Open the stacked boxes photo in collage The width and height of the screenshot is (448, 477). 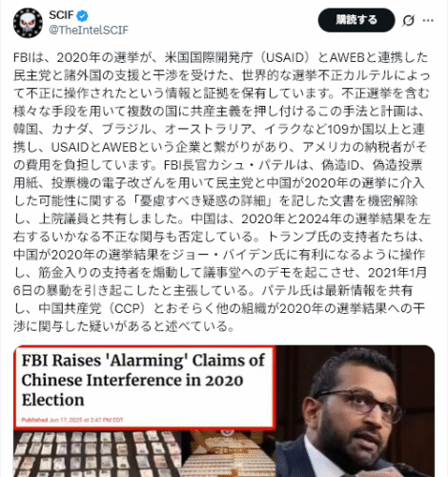229,453
